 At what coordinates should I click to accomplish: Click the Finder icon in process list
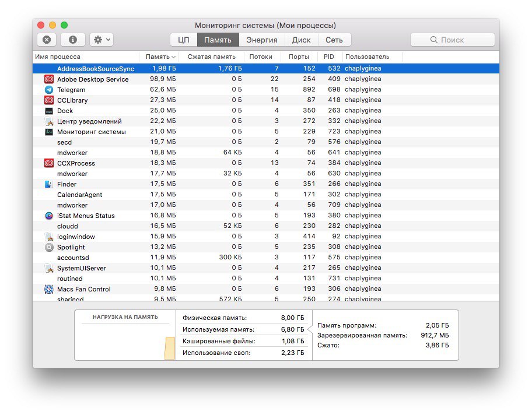coord(49,184)
